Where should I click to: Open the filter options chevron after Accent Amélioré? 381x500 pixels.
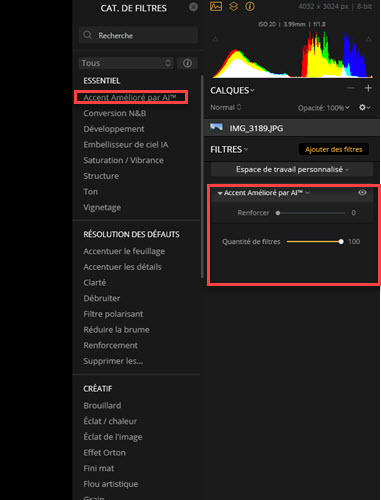point(307,192)
